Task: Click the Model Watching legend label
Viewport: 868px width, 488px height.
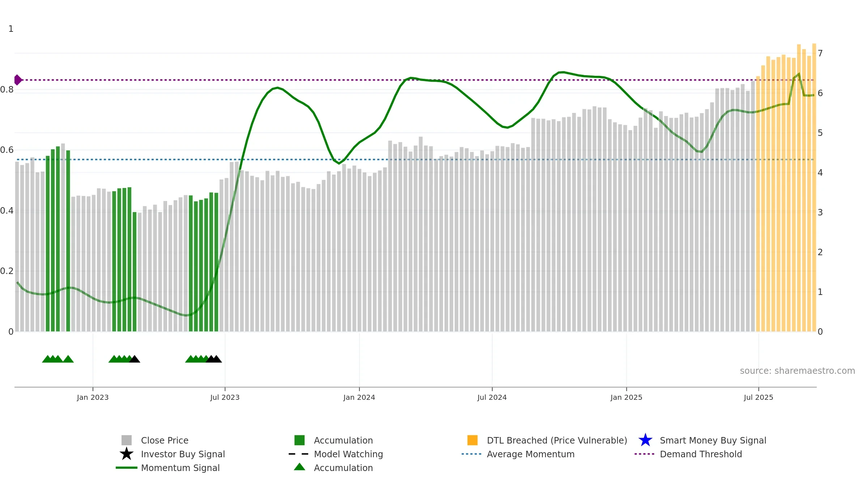Action: point(348,454)
